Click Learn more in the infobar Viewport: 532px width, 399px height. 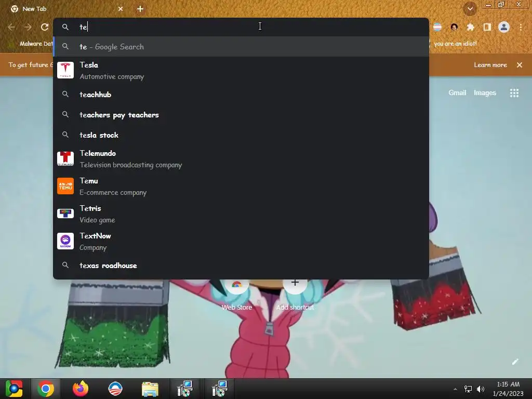(x=490, y=65)
